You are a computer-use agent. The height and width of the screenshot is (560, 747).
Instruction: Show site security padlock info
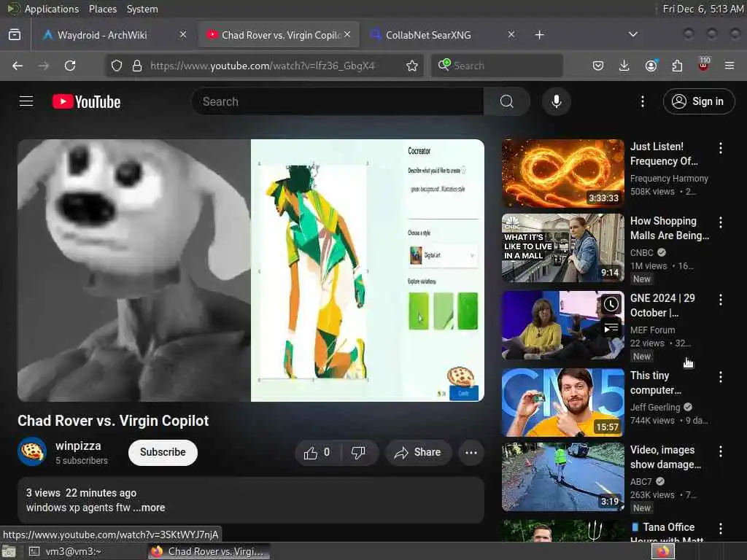pyautogui.click(x=137, y=66)
